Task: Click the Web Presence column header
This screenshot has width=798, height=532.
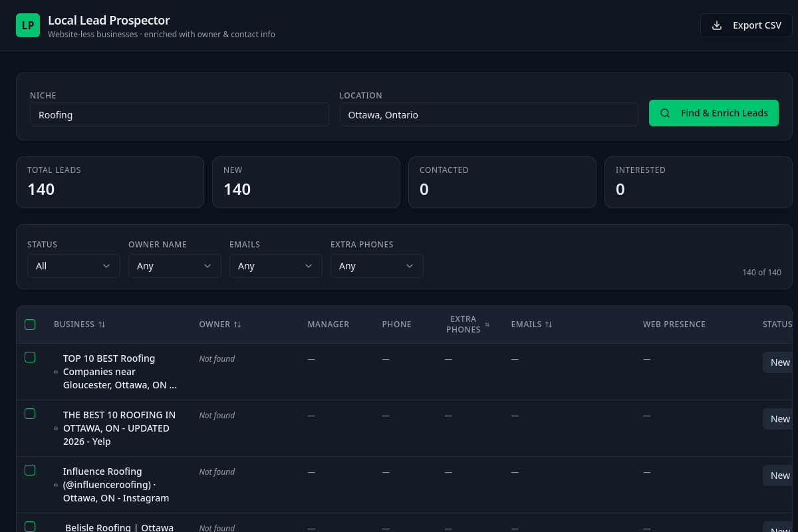Action: (674, 325)
